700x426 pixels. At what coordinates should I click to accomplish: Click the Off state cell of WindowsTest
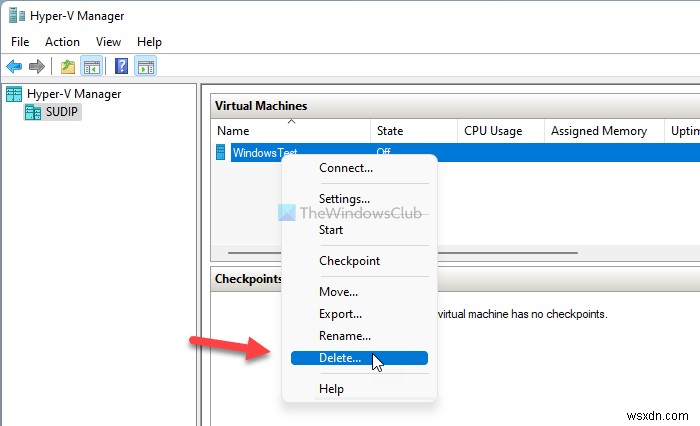tap(383, 152)
